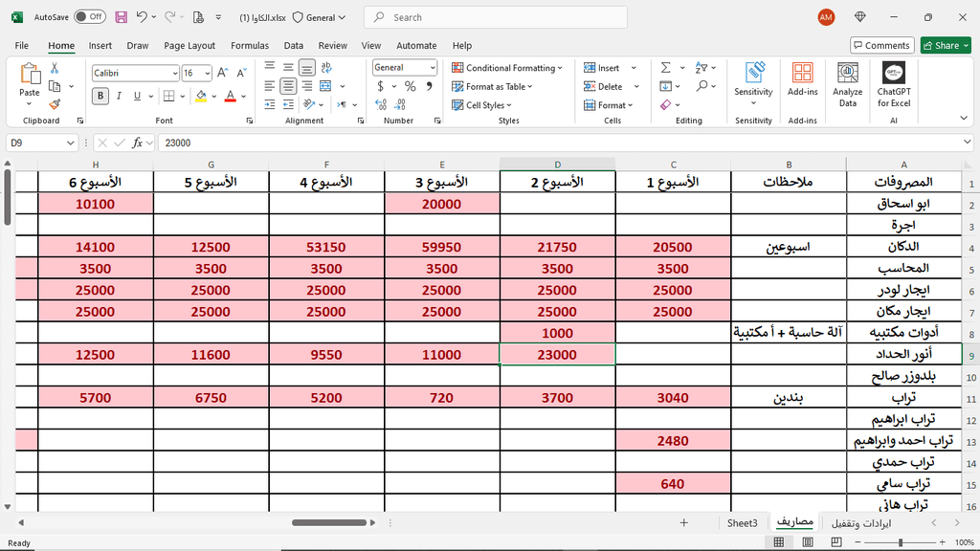Open the Analyze Data tool
Image resolution: width=980 pixels, height=551 pixels.
tap(847, 84)
